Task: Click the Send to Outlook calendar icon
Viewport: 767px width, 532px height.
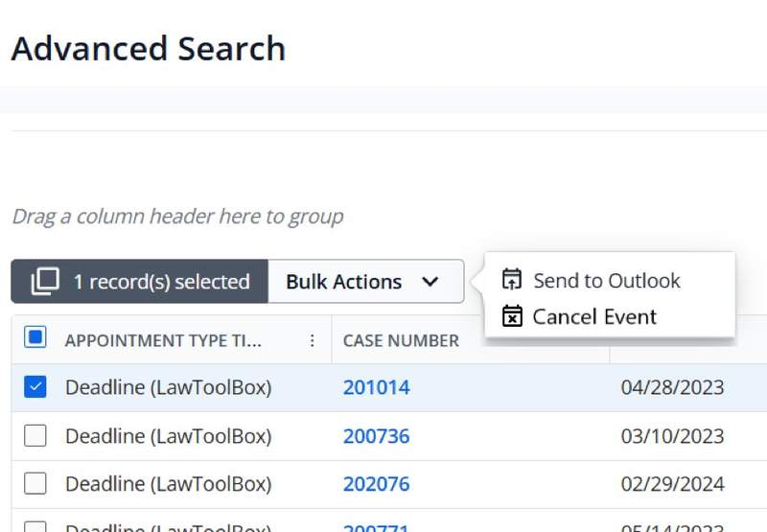Action: click(x=512, y=280)
